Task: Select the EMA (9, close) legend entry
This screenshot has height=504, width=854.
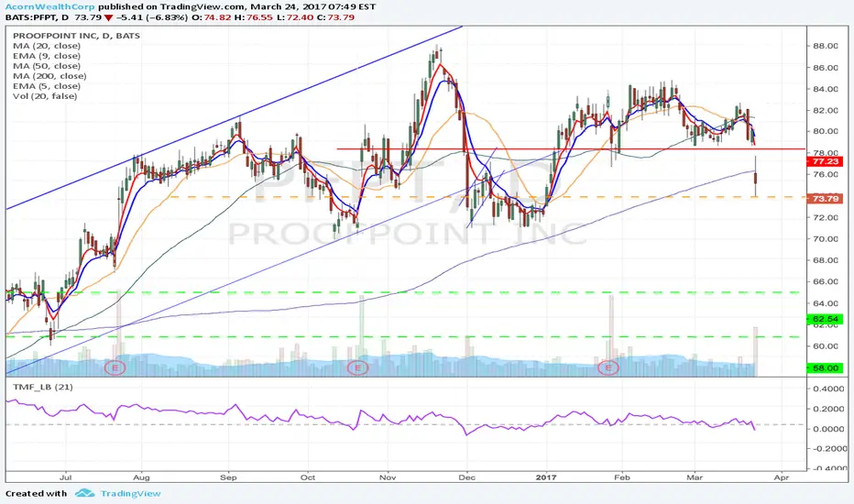Action: [x=47, y=56]
